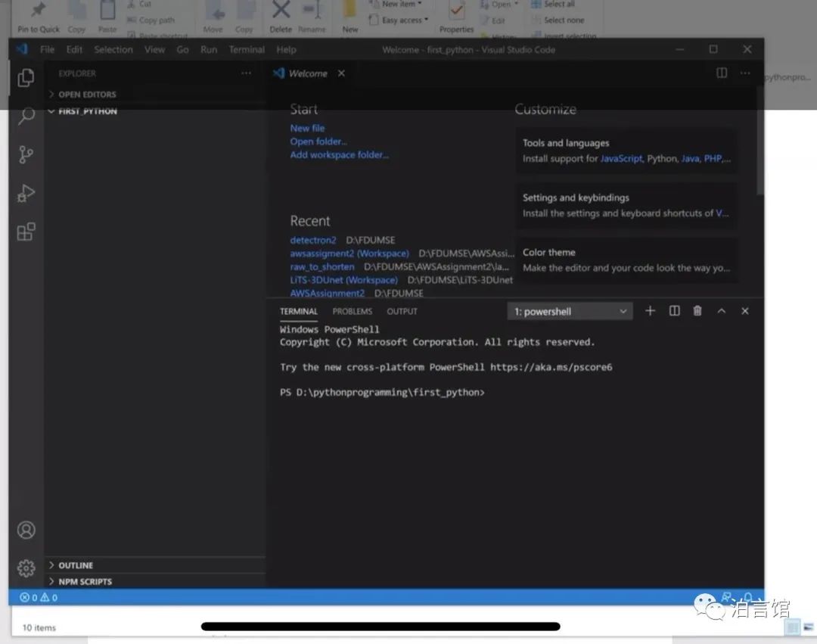Close the Welcome tab
This screenshot has height=644, width=817.
(x=341, y=73)
